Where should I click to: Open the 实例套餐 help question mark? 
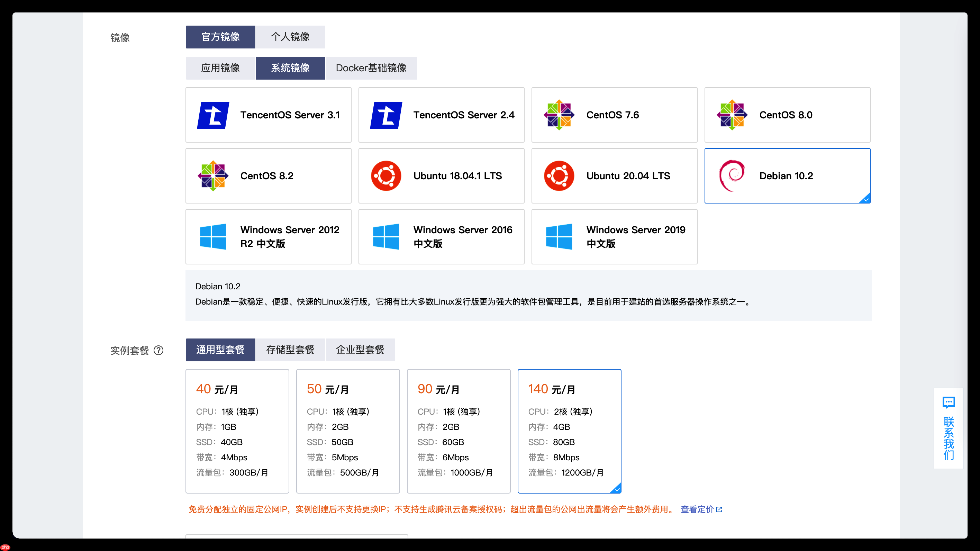159,351
